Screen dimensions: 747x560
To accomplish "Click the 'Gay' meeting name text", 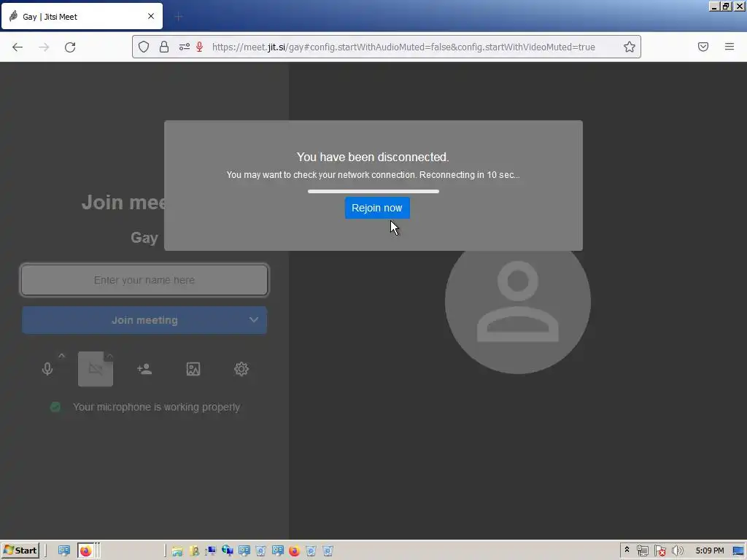I will click(x=144, y=238).
